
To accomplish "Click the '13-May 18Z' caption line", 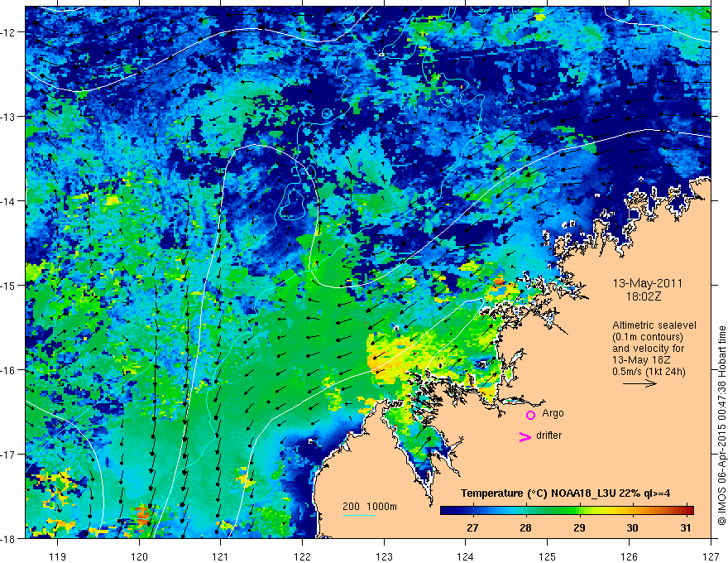I will [x=641, y=360].
